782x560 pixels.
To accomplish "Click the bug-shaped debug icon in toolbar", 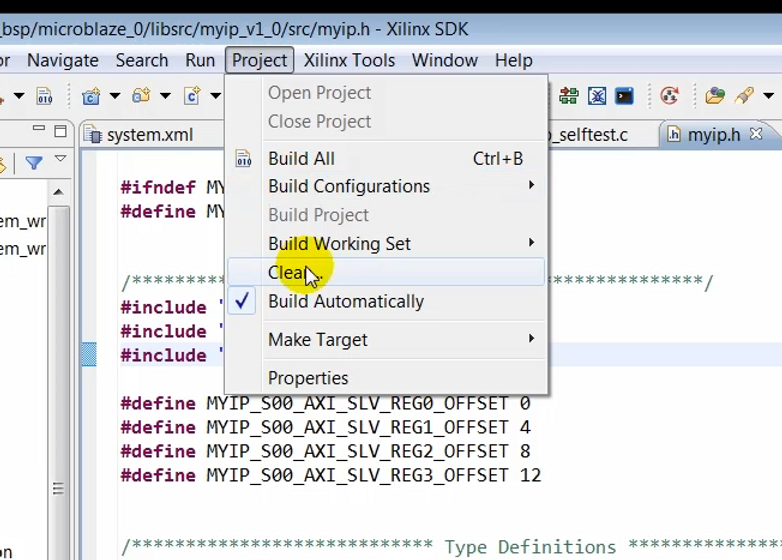I will (597, 97).
